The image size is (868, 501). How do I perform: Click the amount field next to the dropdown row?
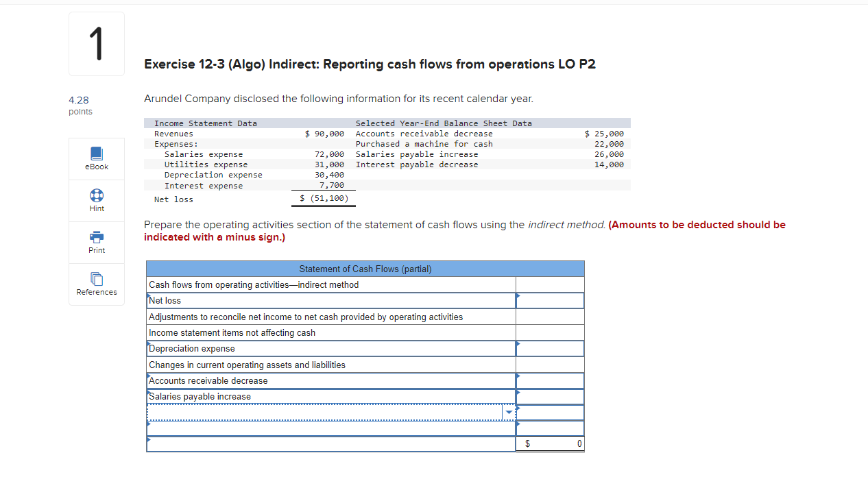(x=550, y=413)
